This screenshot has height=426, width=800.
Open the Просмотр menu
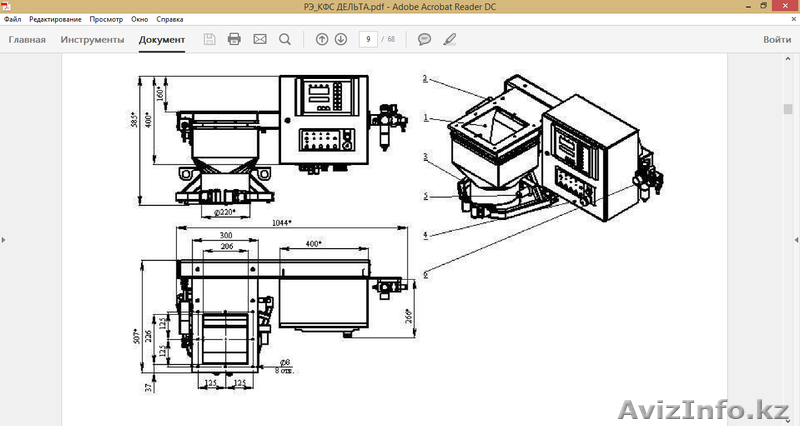pyautogui.click(x=107, y=19)
